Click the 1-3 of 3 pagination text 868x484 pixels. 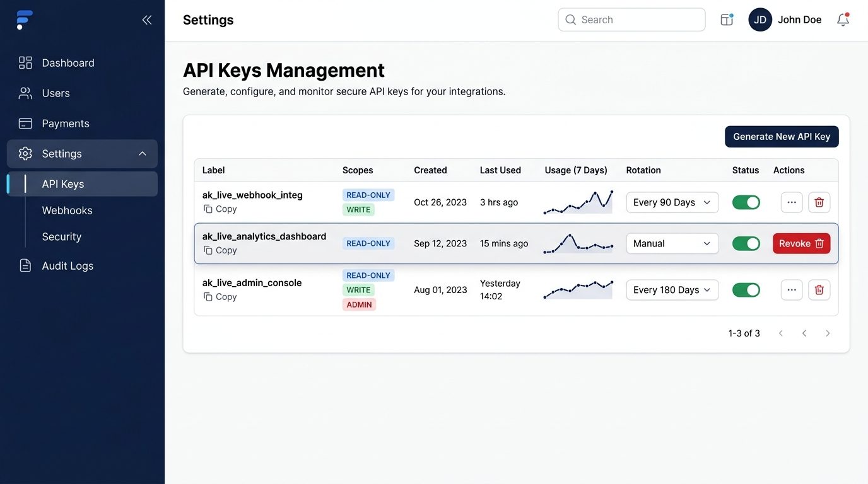pyautogui.click(x=744, y=333)
